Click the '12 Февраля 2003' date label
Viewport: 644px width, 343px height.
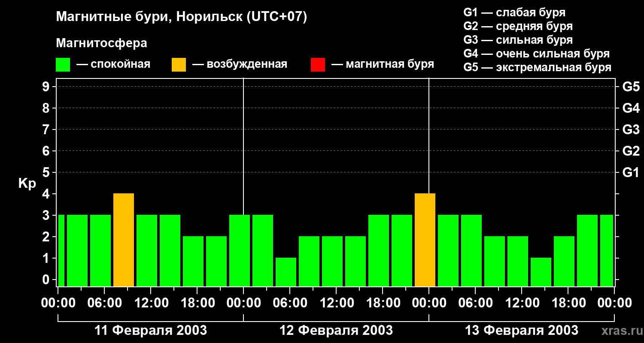(336, 330)
